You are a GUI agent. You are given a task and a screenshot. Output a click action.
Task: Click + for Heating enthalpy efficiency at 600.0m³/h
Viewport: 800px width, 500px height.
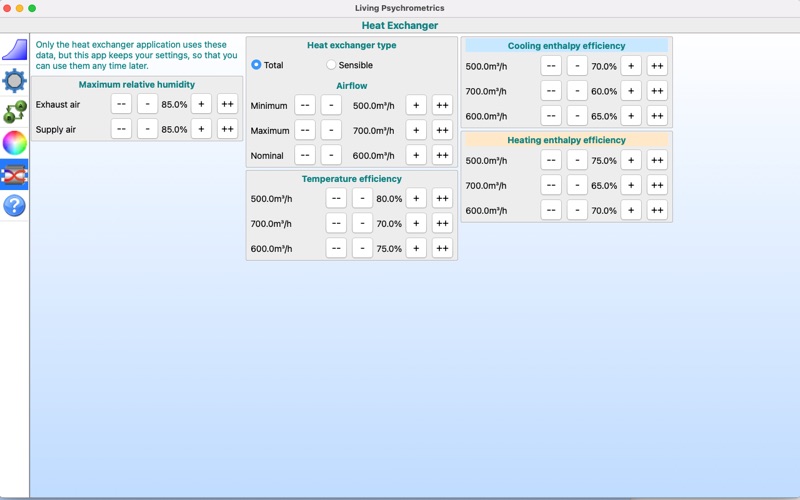pos(631,210)
